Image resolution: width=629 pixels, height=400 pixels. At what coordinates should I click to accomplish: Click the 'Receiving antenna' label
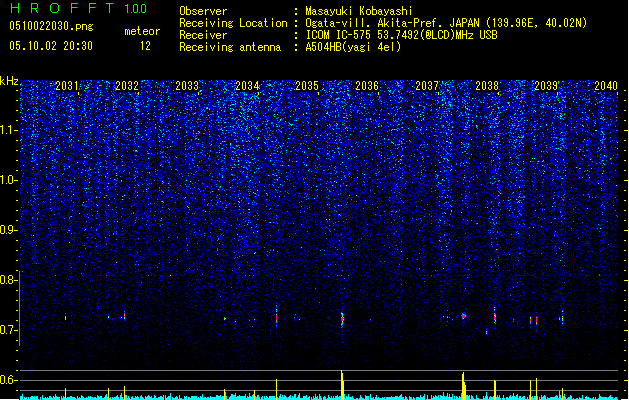[x=230, y=47]
